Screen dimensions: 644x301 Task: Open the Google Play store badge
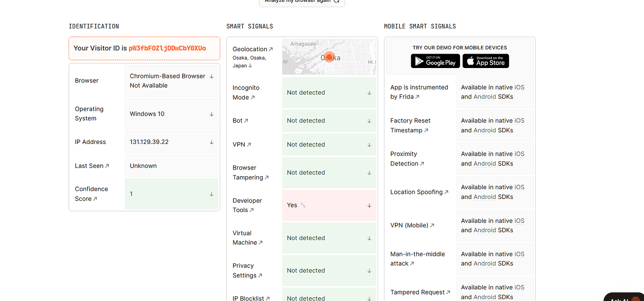pyautogui.click(x=435, y=61)
